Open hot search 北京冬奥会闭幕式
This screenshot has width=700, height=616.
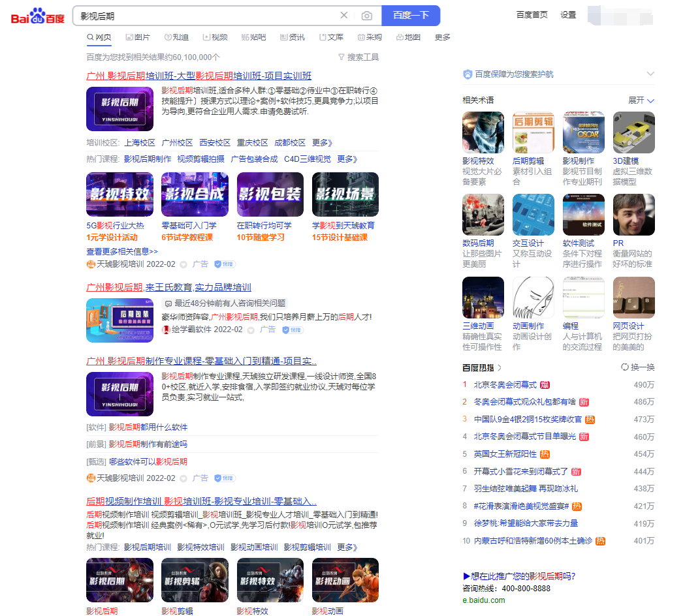(505, 384)
